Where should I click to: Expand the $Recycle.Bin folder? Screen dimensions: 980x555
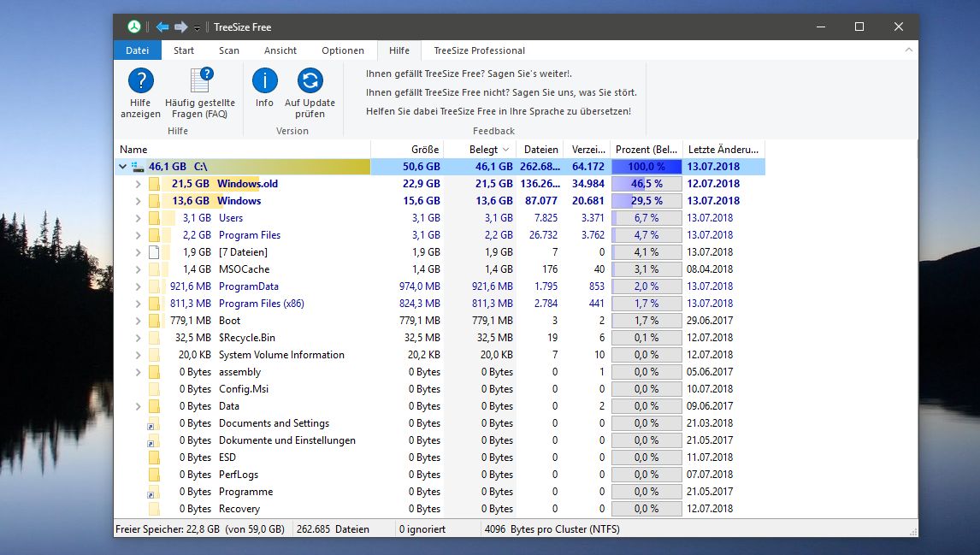(x=139, y=338)
